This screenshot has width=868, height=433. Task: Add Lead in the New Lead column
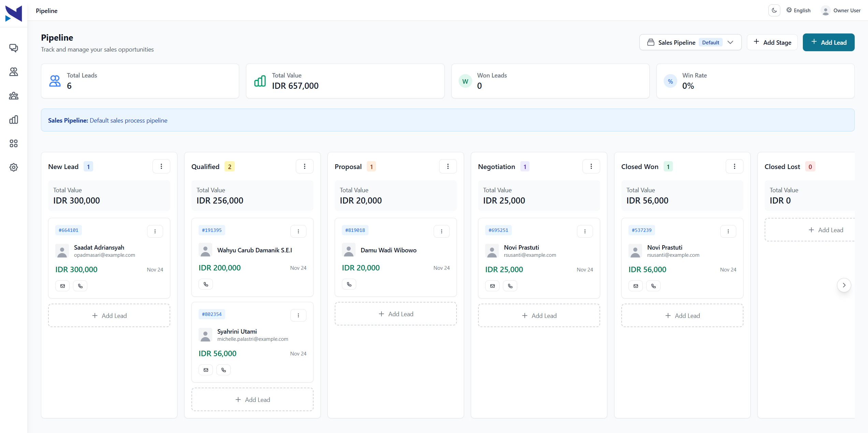pyautogui.click(x=109, y=316)
